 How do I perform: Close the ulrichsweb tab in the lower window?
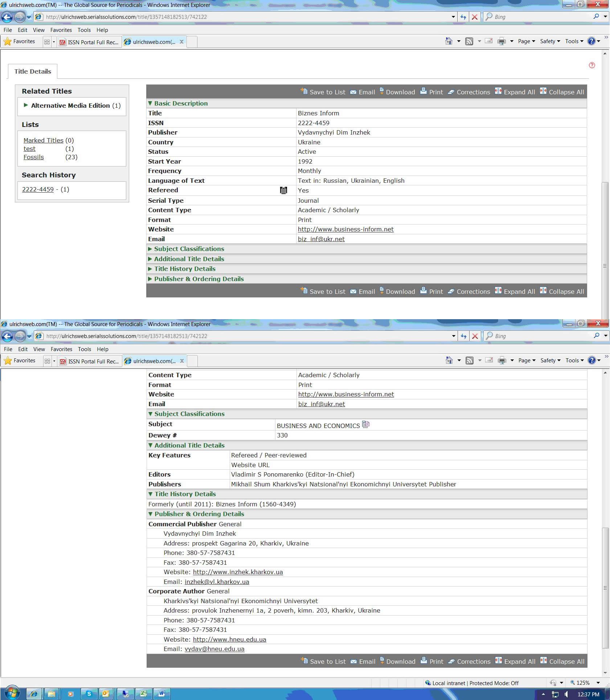tap(182, 361)
